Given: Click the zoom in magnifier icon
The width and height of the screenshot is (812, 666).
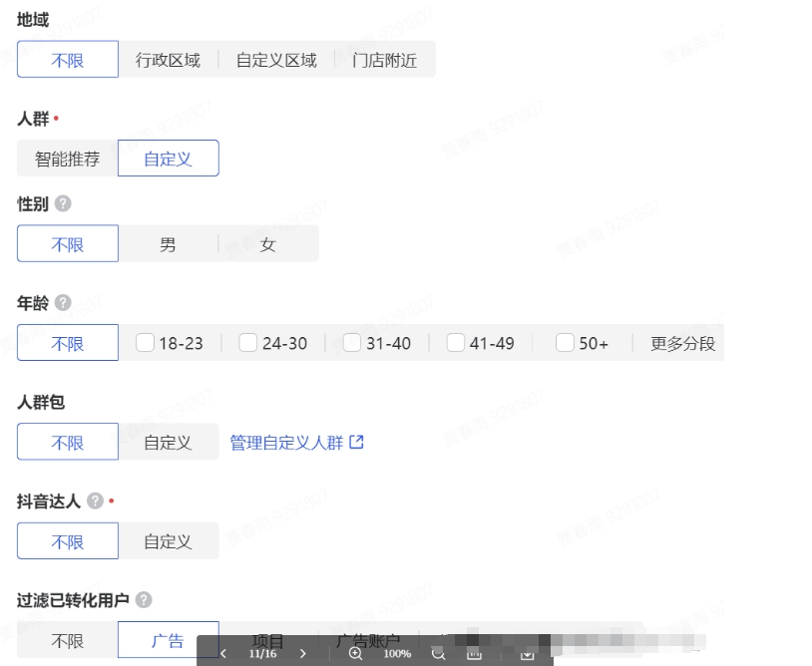Looking at the screenshot, I should pos(355,654).
